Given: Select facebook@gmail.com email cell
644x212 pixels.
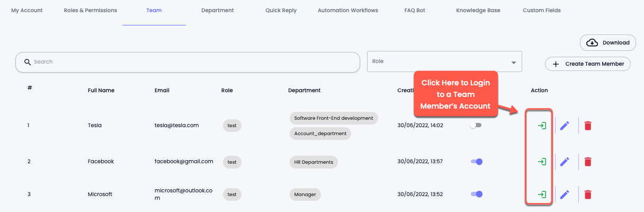Looking at the screenshot, I should [x=184, y=162].
